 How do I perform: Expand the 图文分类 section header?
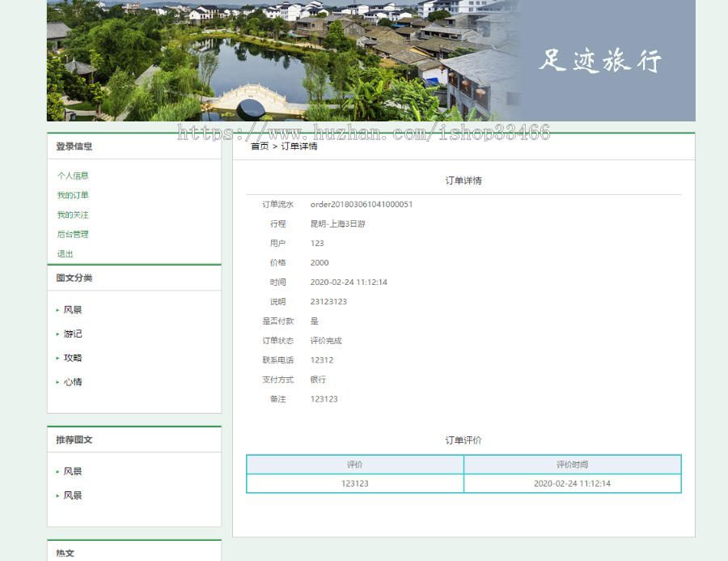(75, 278)
